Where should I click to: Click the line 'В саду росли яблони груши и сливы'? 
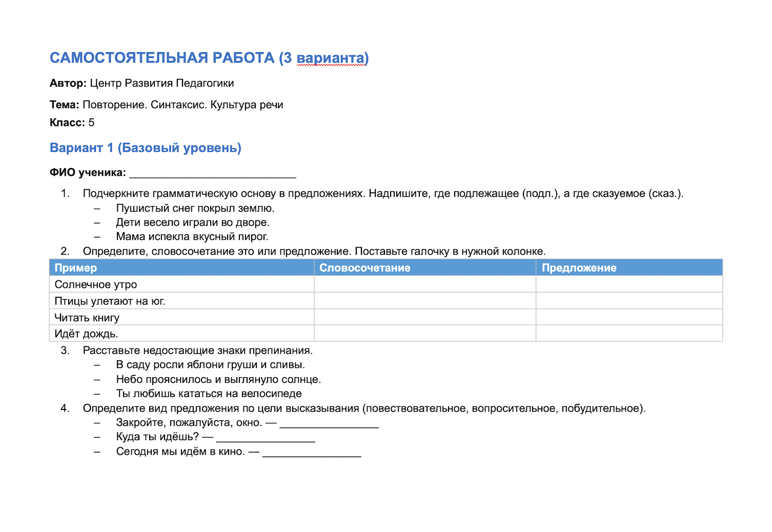click(211, 365)
